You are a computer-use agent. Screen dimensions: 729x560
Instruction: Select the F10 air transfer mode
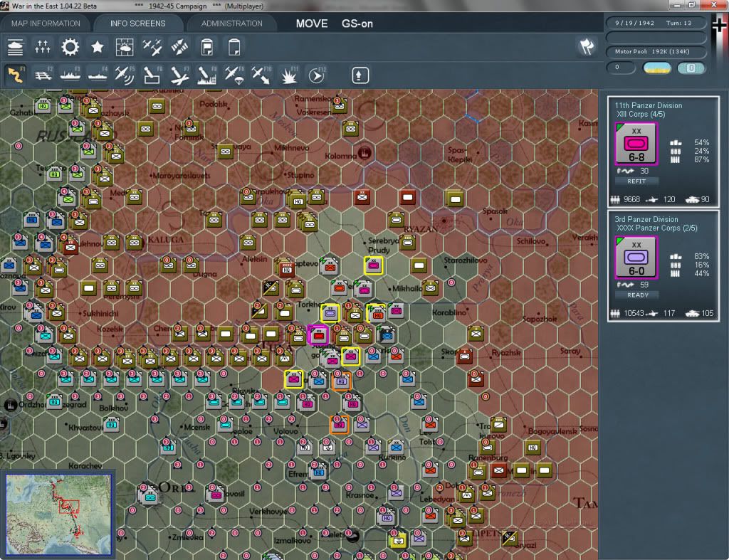tap(261, 75)
